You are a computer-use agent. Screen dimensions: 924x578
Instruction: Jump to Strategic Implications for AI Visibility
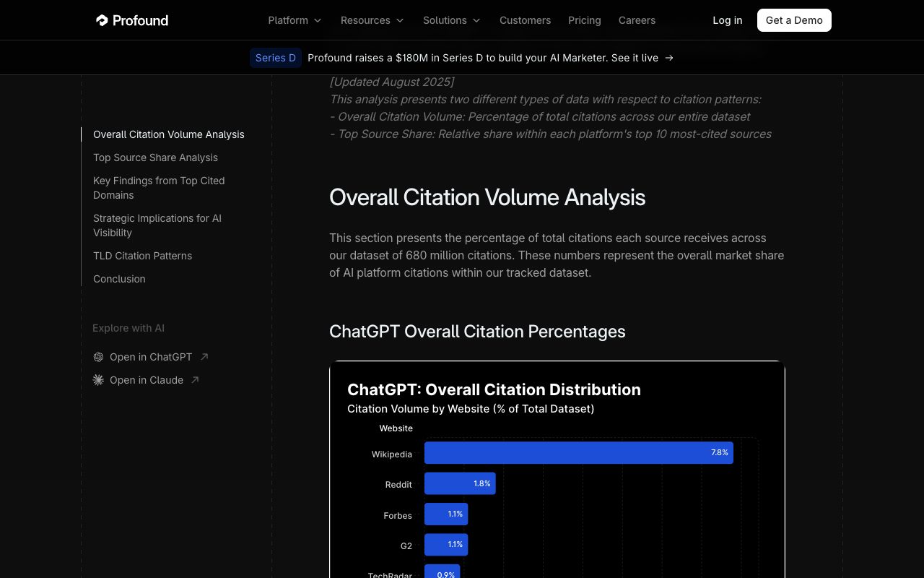pos(157,225)
